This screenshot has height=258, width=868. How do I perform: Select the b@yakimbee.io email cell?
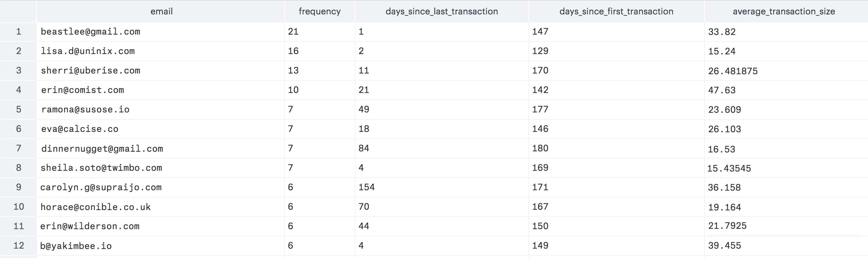(x=76, y=246)
